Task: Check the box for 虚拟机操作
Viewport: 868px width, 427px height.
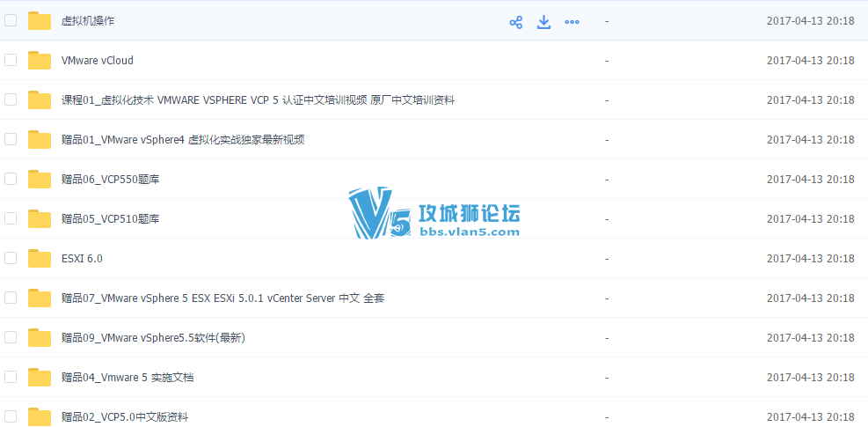Action: (11, 20)
